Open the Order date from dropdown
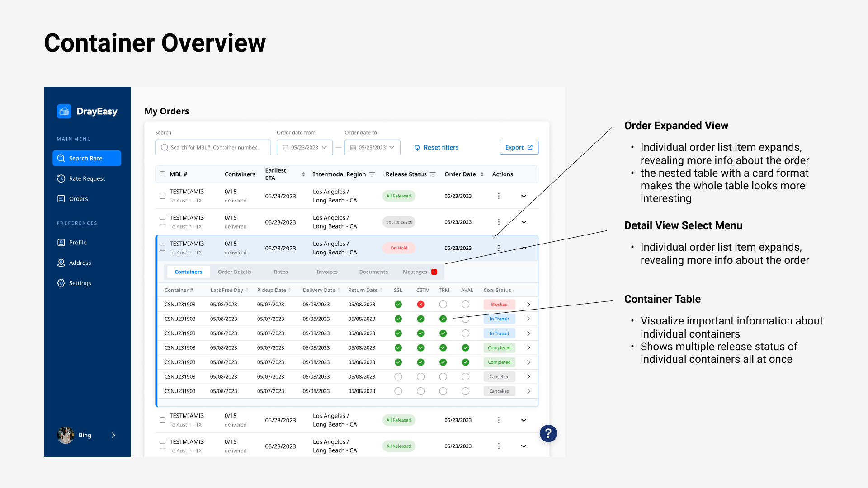The image size is (868, 488). [x=305, y=148]
